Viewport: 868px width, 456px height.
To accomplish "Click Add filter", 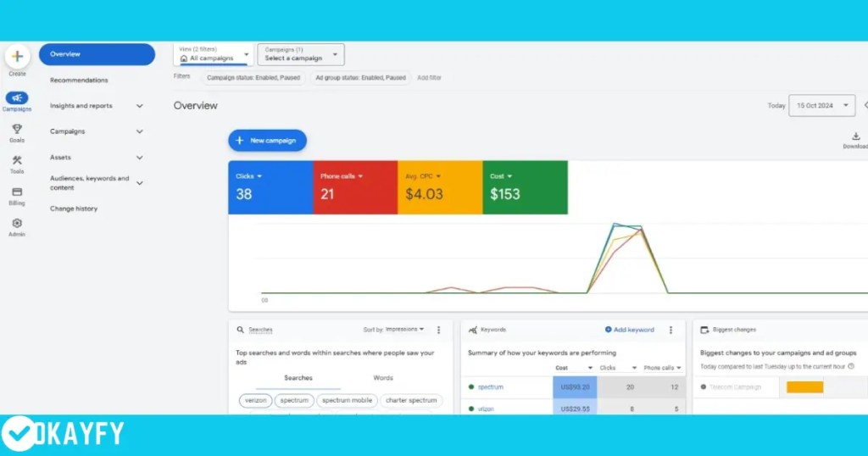I will coord(429,78).
